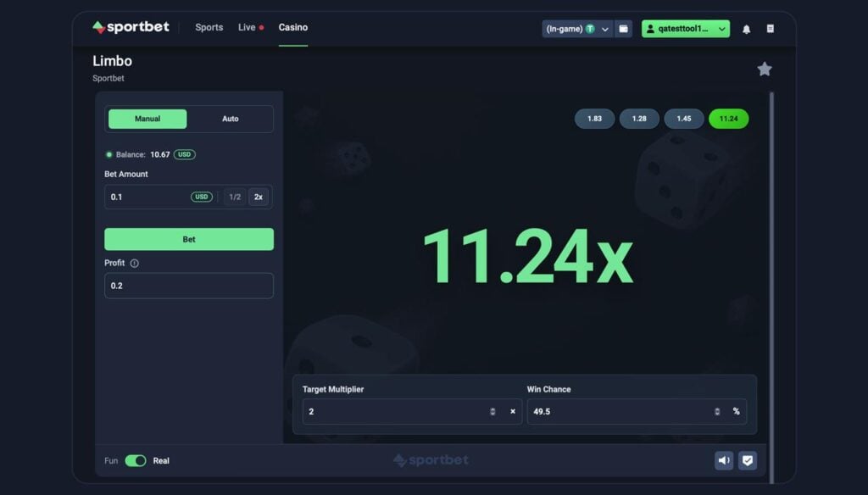Adjust Target Multiplier stepper arrows

click(x=492, y=411)
